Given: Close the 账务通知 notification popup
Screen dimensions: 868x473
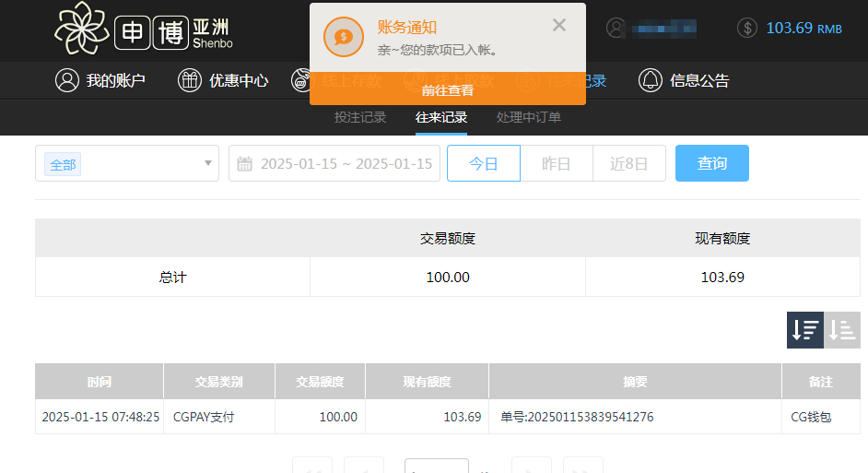Looking at the screenshot, I should coord(558,26).
